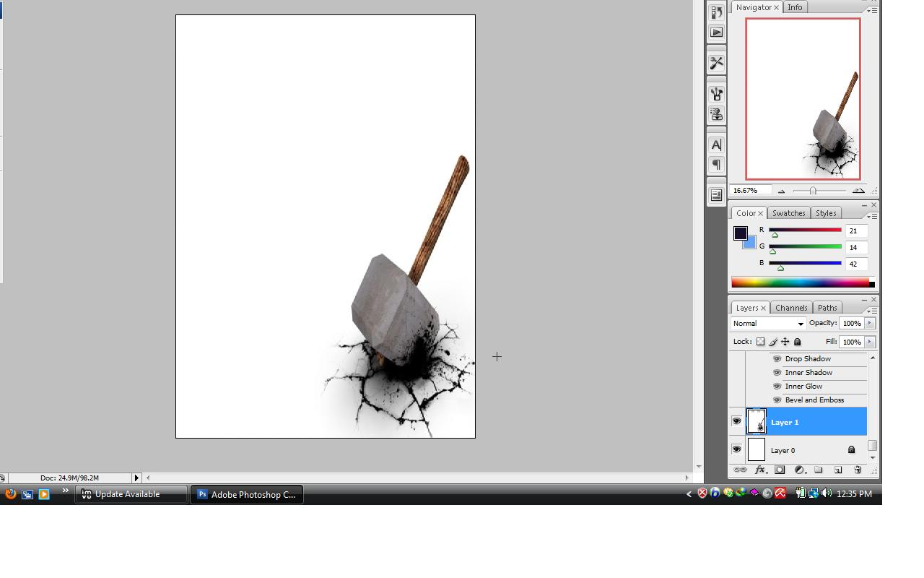Click the delete layer trash icon
Image resolution: width=924 pixels, height=578 pixels.
coord(858,470)
